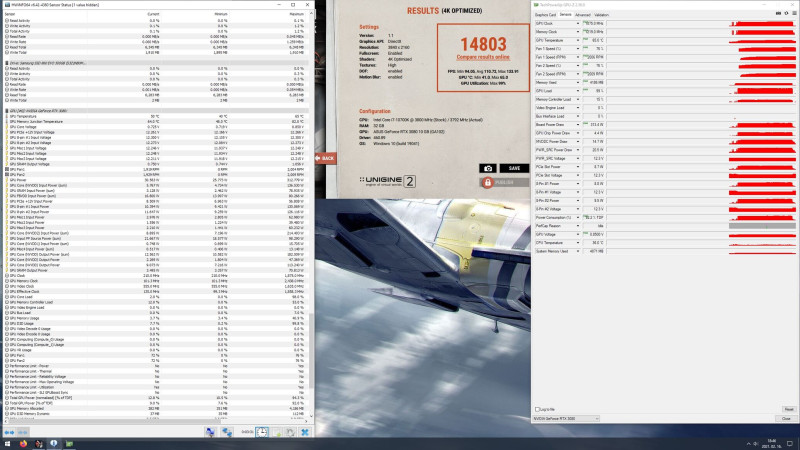Screen dimensions: 800x450
Task: Enable the Log to file checkbox in GPU-Z
Action: pyautogui.click(x=537, y=409)
